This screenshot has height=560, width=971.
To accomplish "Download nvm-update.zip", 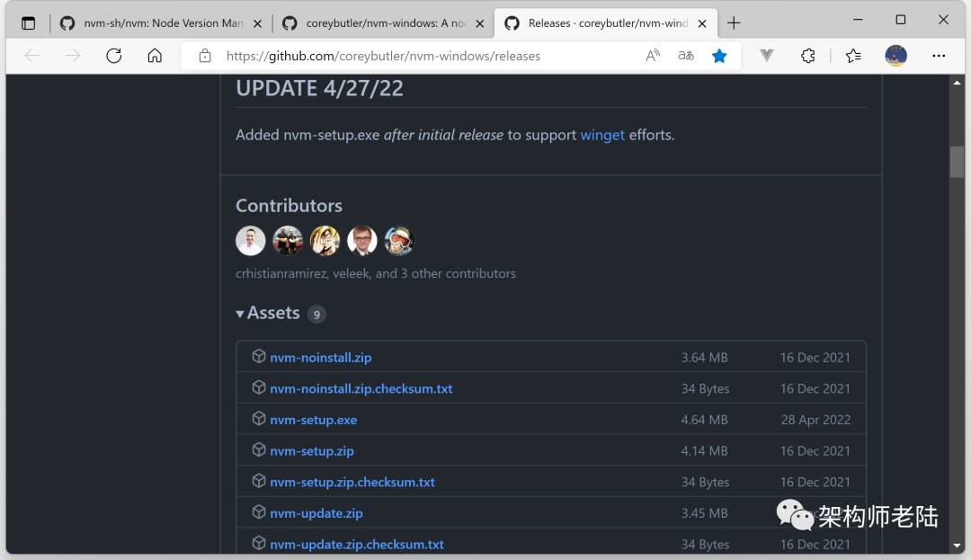I will coord(316,513).
